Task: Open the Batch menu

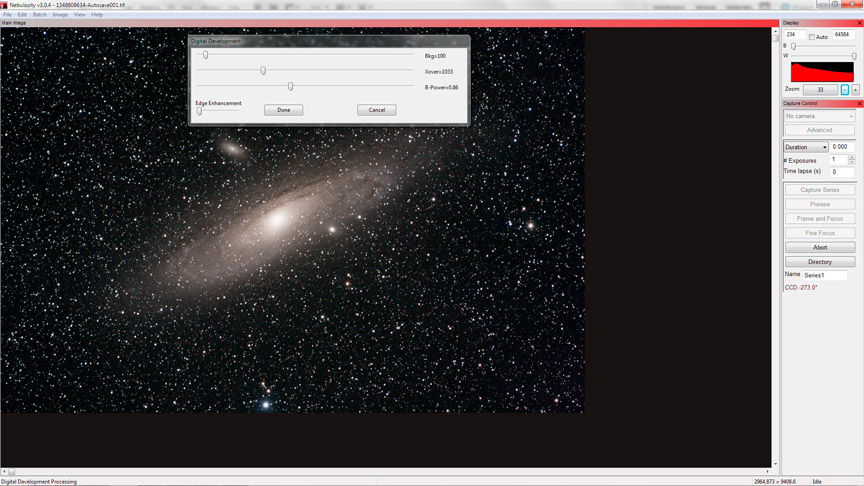Action: [x=39, y=15]
